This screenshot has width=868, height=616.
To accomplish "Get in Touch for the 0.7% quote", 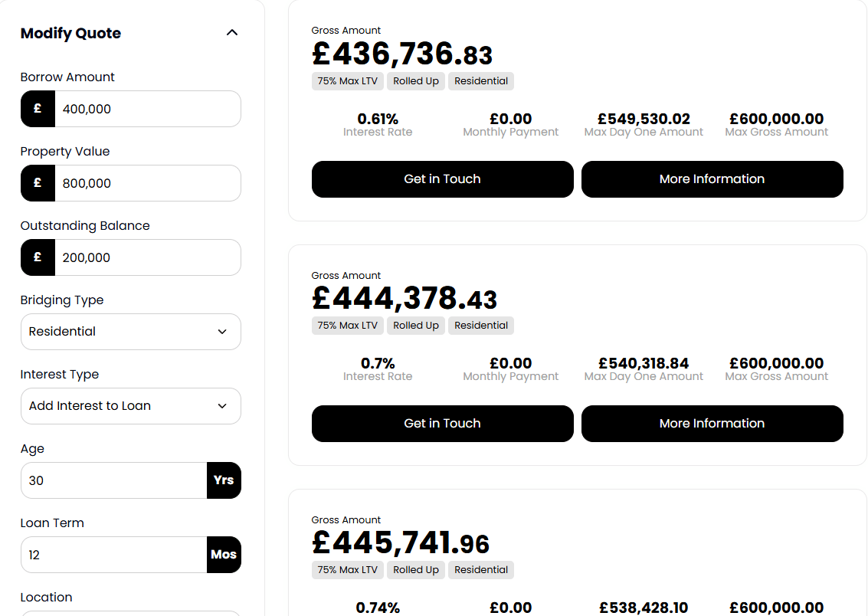I will click(442, 424).
